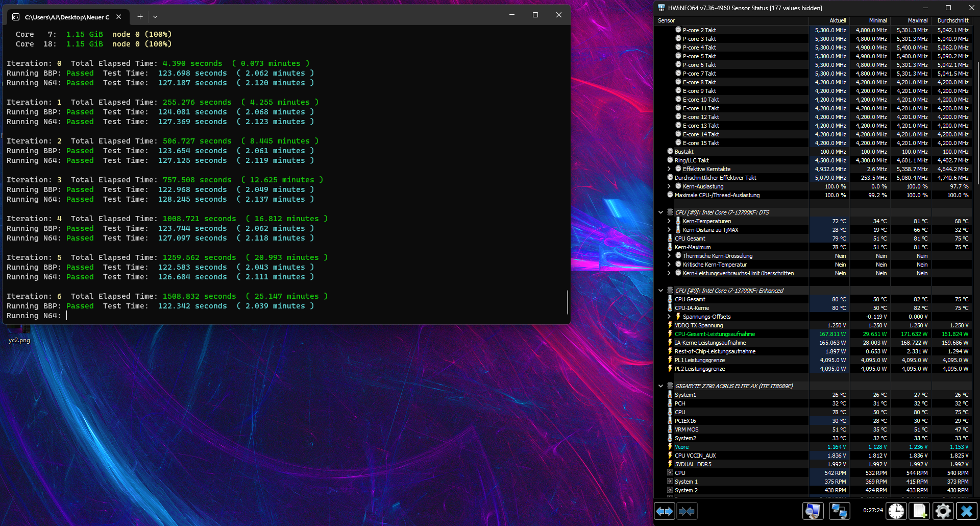Collapse the CPU Intel Core i7-13700KF Enhanced group
This screenshot has width=980, height=526.
(x=660, y=290)
